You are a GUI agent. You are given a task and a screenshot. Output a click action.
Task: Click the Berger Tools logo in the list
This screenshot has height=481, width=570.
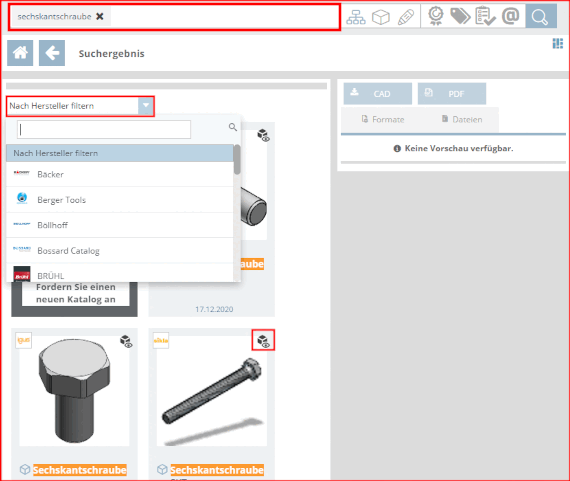click(x=22, y=198)
